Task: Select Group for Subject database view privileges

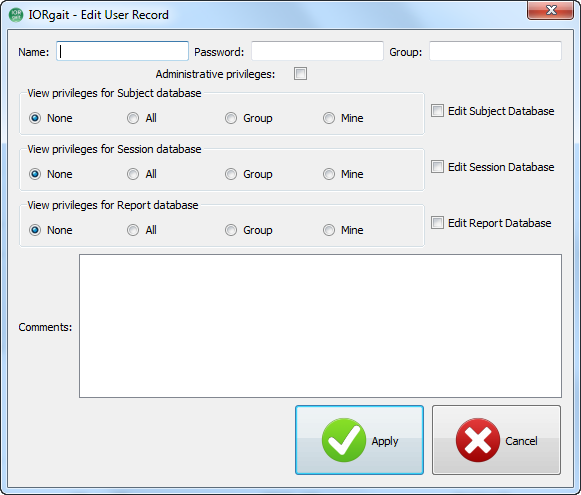Action: [x=230, y=118]
